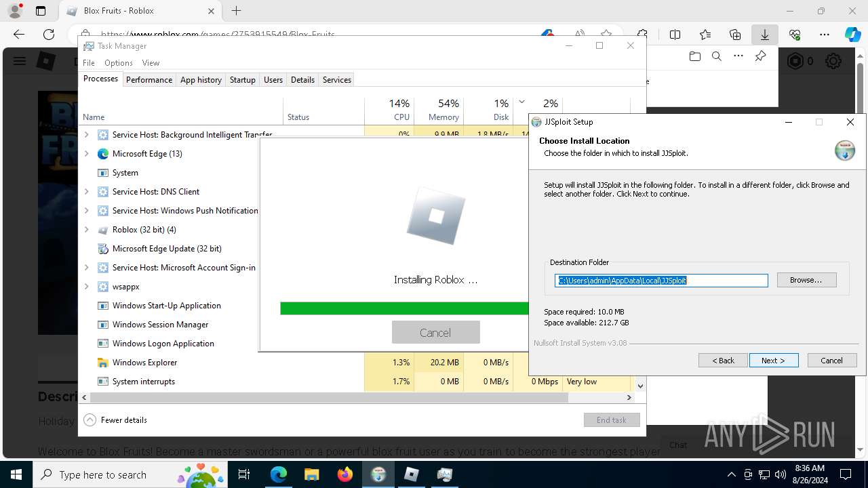The image size is (868, 488).
Task: Close the Blox Fruits browser tab
Action: (x=211, y=11)
